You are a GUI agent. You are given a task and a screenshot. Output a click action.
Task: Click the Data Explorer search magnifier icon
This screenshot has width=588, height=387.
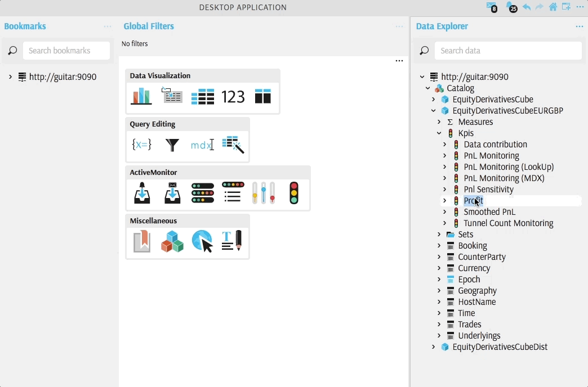point(424,51)
